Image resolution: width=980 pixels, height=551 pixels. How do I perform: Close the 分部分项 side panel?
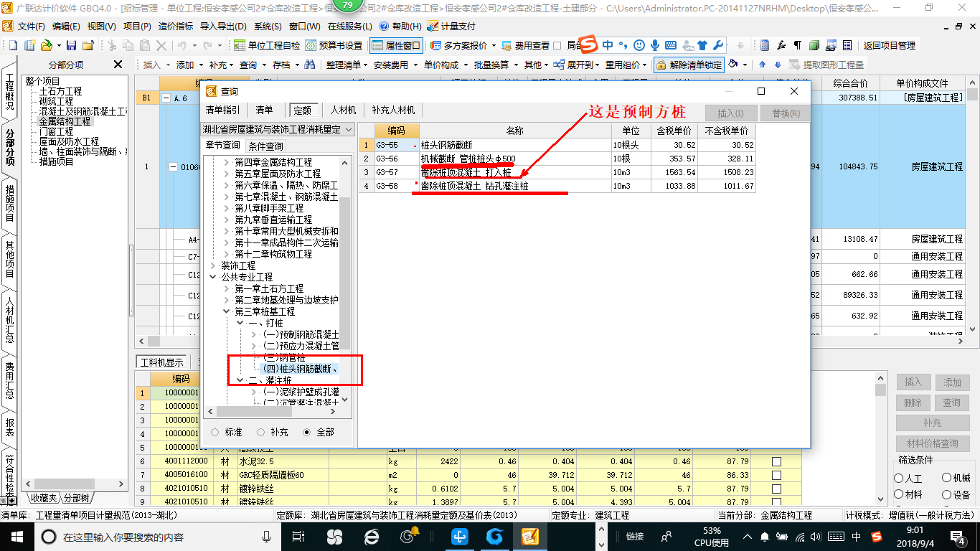pos(118,65)
